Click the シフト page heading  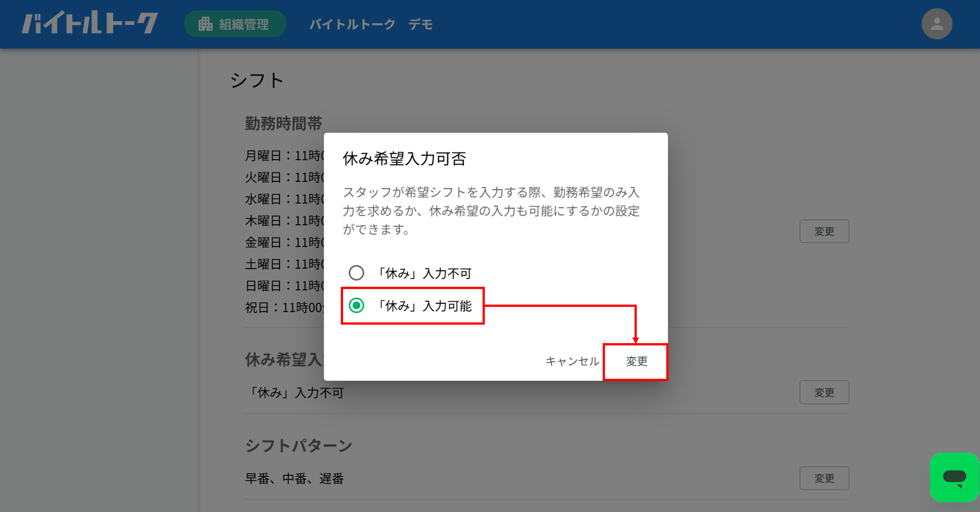click(x=257, y=80)
